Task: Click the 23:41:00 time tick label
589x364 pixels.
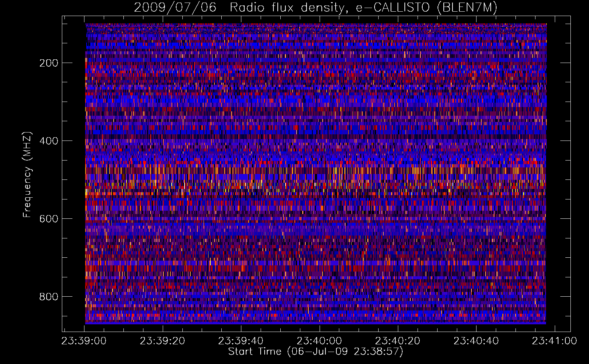Action: [554, 341]
